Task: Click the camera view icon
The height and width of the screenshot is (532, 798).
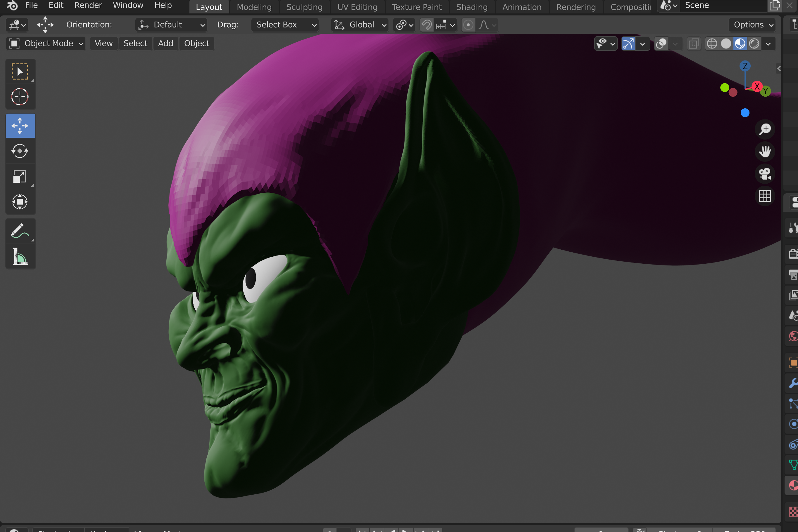Action: coord(765,174)
